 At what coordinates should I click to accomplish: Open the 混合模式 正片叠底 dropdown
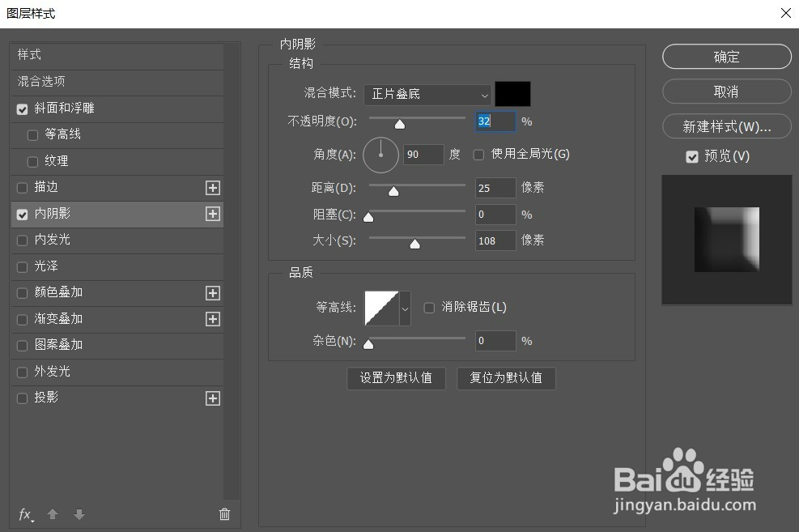click(427, 94)
